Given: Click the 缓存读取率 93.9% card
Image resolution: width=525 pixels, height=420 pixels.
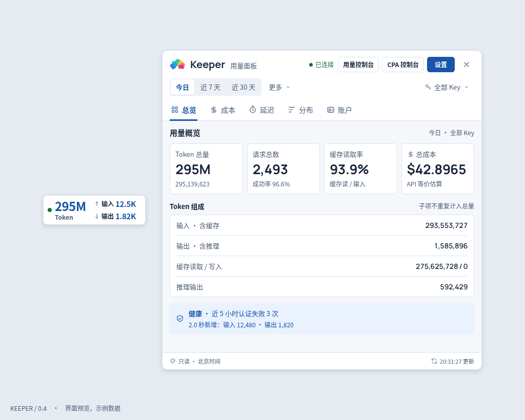Looking at the screenshot, I should (x=360, y=169).
